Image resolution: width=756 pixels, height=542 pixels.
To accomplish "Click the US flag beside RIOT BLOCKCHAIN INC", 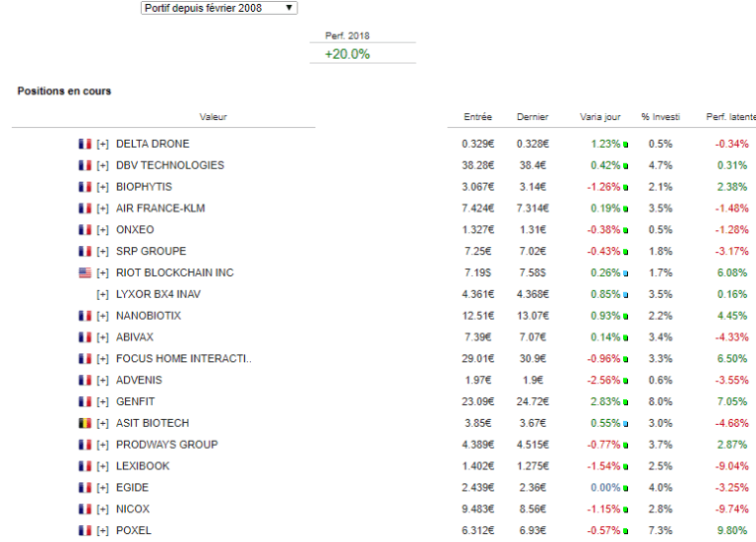I will tap(85, 272).
